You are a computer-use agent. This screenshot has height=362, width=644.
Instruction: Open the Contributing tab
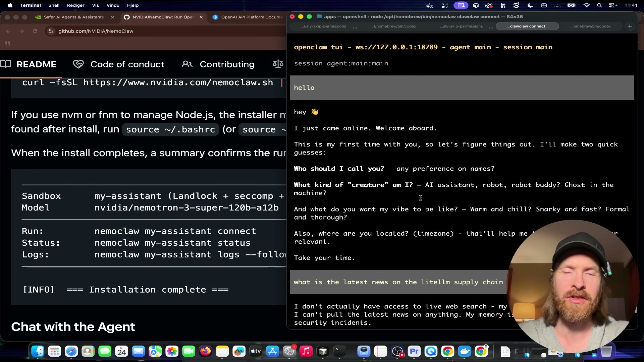218,64
